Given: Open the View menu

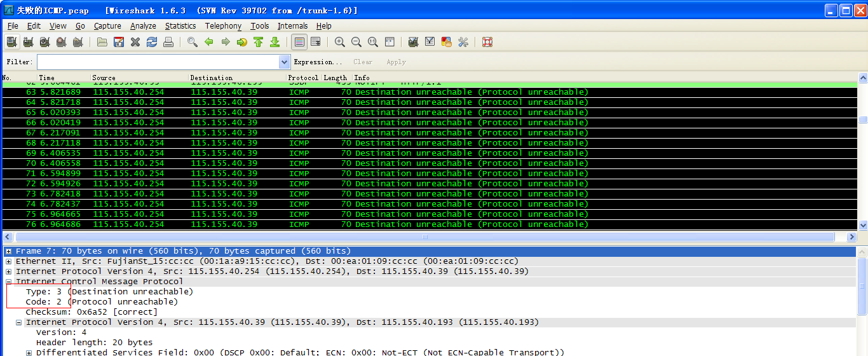Looking at the screenshot, I should (x=58, y=26).
